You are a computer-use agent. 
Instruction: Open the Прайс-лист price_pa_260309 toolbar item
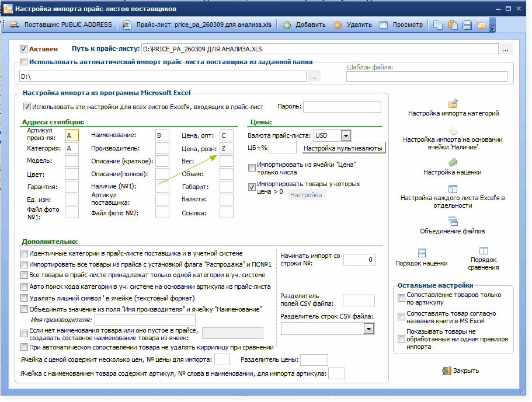click(198, 25)
